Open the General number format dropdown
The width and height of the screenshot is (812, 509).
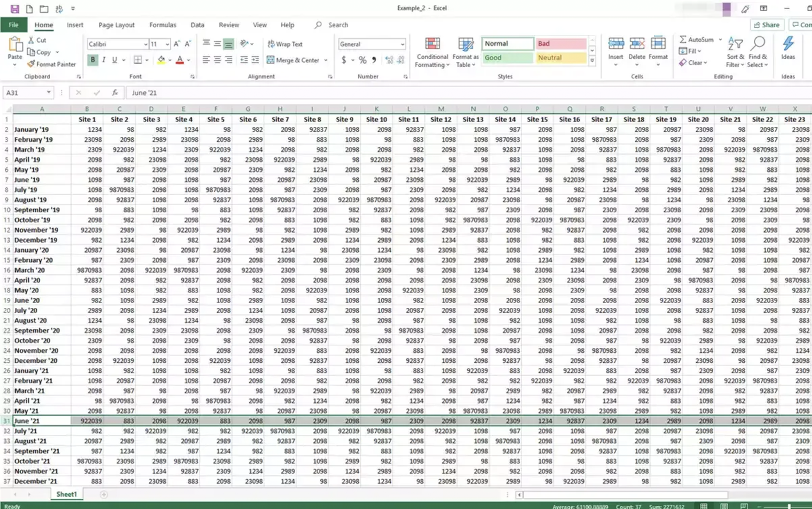point(402,44)
